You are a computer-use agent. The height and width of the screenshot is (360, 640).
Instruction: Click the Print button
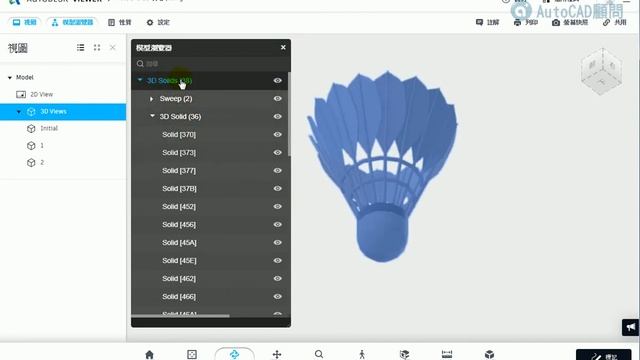coord(526,22)
